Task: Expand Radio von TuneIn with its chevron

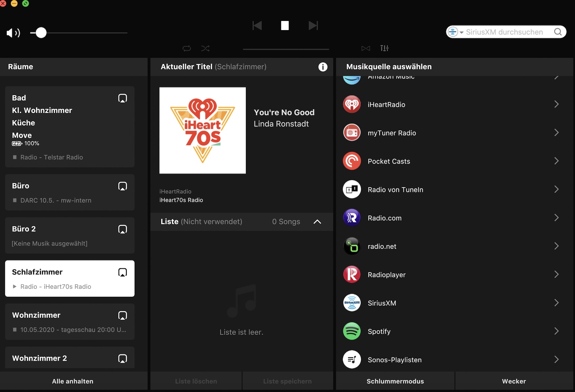Action: click(556, 190)
